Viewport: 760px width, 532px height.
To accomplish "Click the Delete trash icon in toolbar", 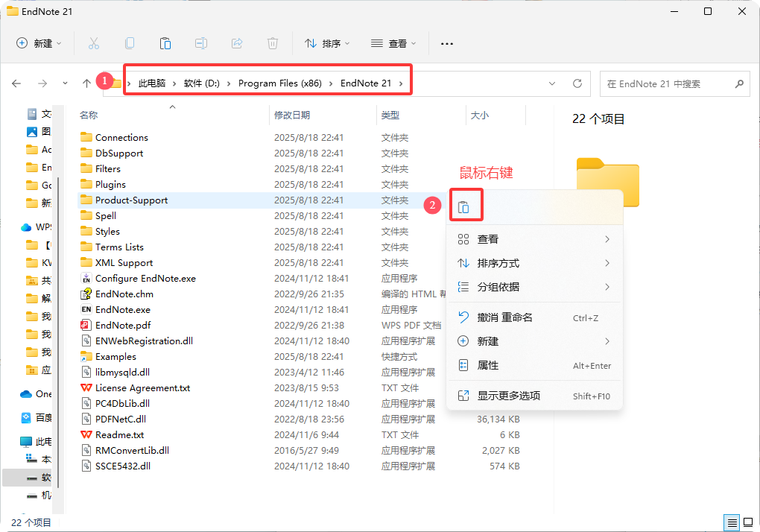I will 273,44.
